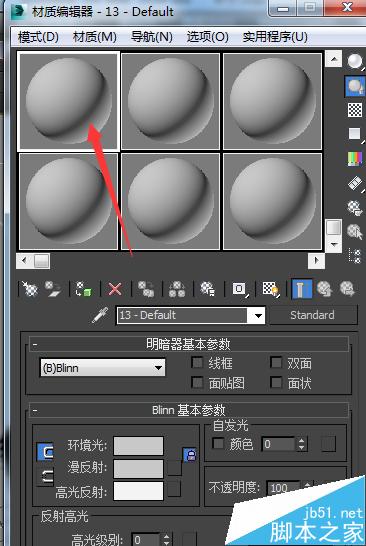Click the 漫反射 diffuse map button
The height and width of the screenshot is (546, 366).
(174, 468)
